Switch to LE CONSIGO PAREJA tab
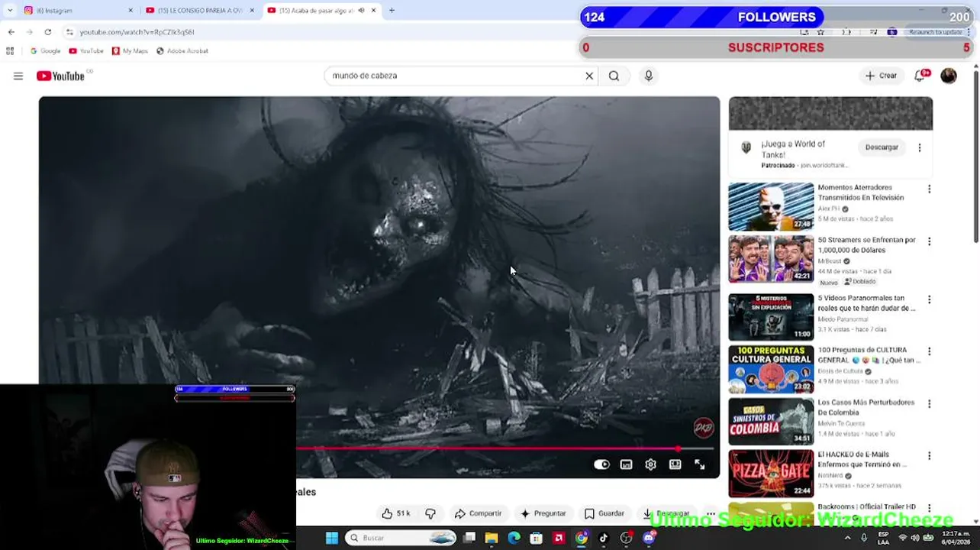The image size is (980, 550). click(x=200, y=11)
